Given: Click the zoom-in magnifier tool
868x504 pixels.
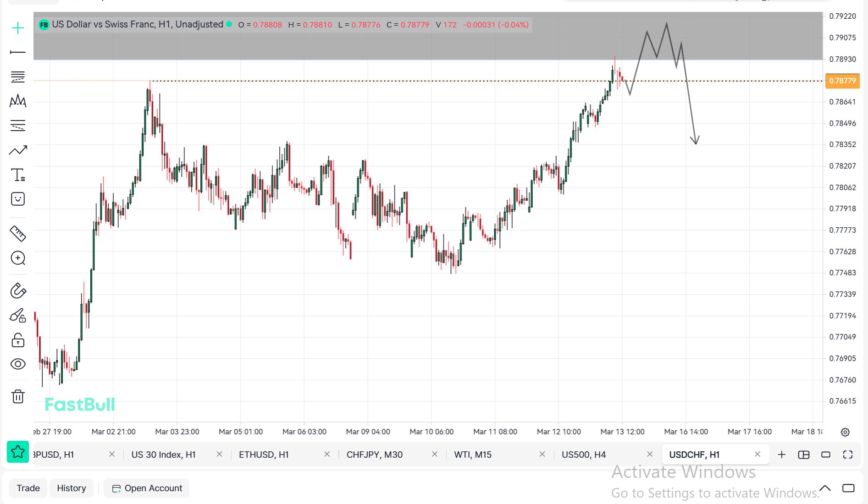Looking at the screenshot, I should coord(18,258).
